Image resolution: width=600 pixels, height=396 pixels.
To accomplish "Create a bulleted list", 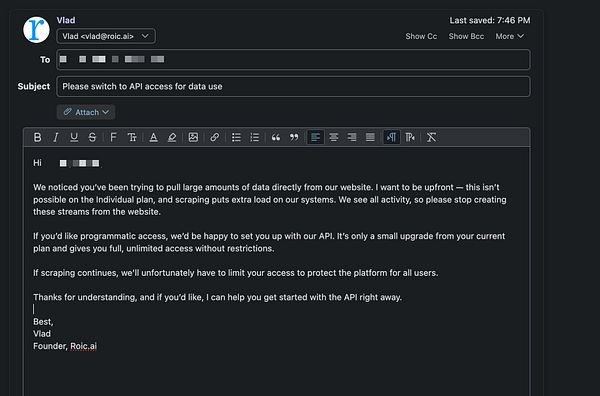I will [236, 137].
